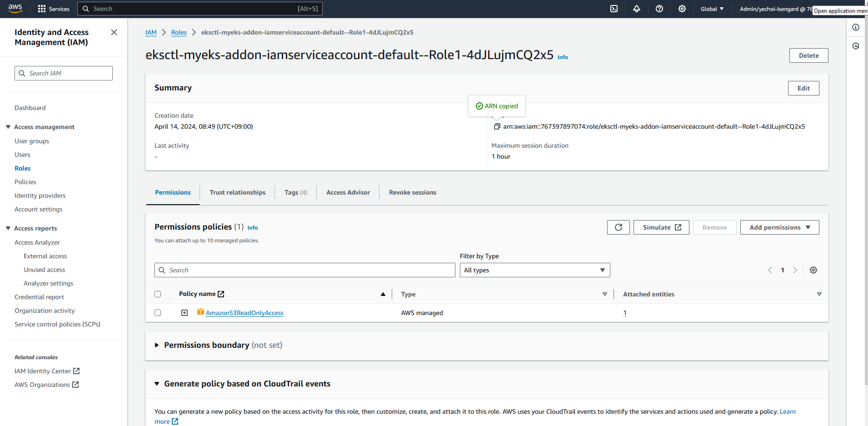Click the Search IAM field
This screenshot has height=426, width=868.
pyautogui.click(x=64, y=73)
